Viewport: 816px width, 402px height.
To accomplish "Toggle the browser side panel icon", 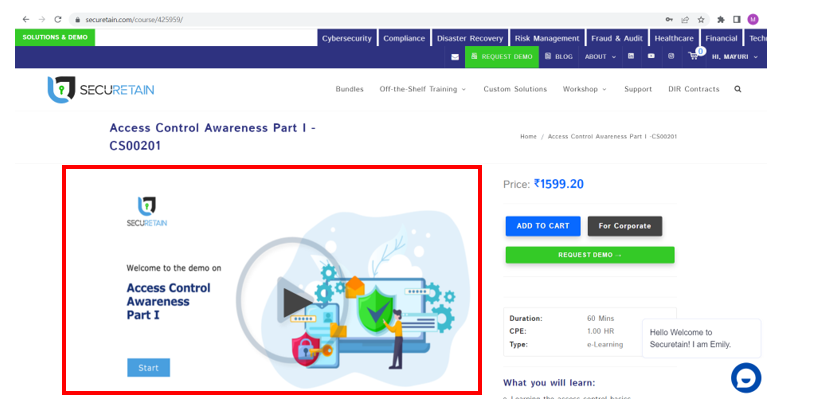I will tap(736, 20).
